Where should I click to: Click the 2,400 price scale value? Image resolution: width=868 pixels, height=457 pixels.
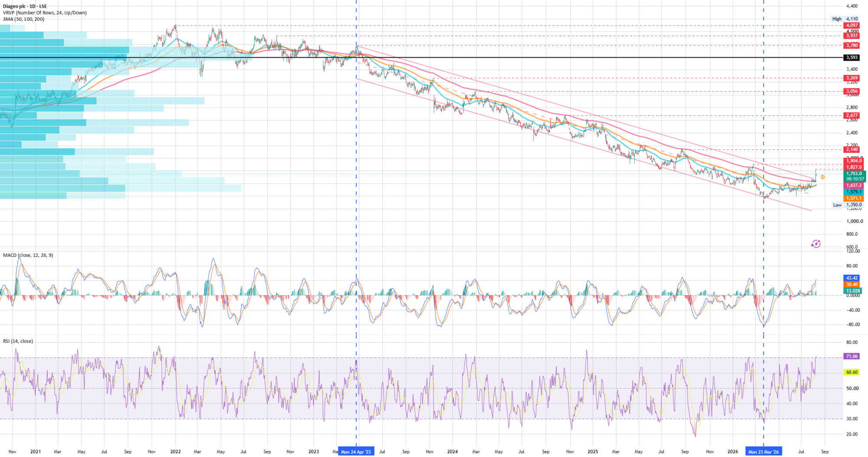(x=852, y=133)
